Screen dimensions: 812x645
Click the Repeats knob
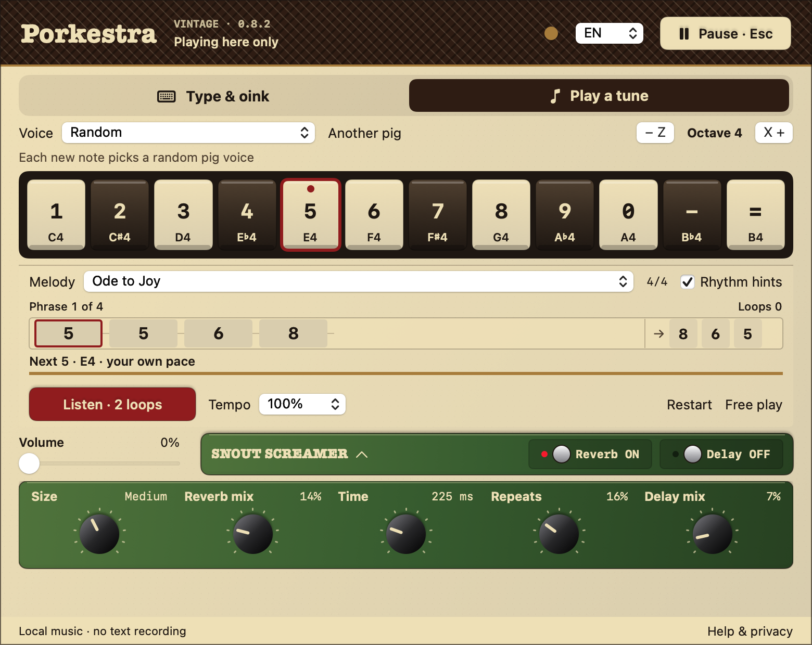pos(559,534)
